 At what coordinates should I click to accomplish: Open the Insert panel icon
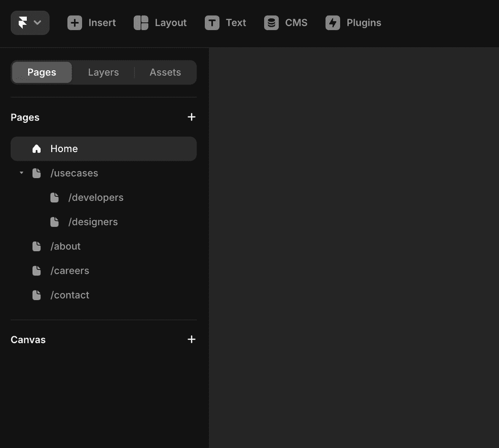(75, 22)
